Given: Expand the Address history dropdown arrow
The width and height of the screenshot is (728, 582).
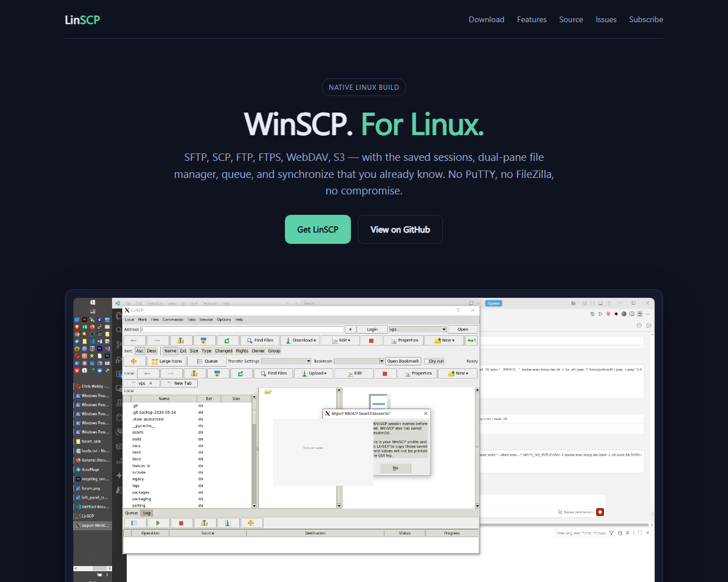Looking at the screenshot, I should (x=350, y=329).
